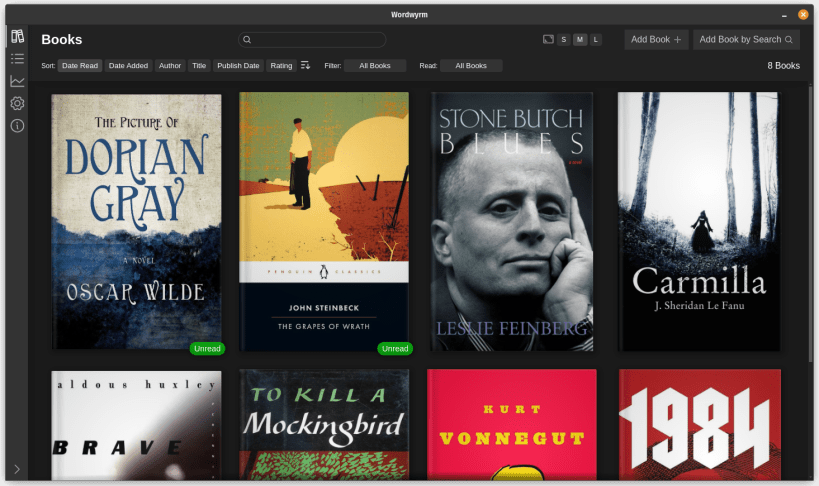
Task: Sort books by Publish Date
Action: point(238,65)
